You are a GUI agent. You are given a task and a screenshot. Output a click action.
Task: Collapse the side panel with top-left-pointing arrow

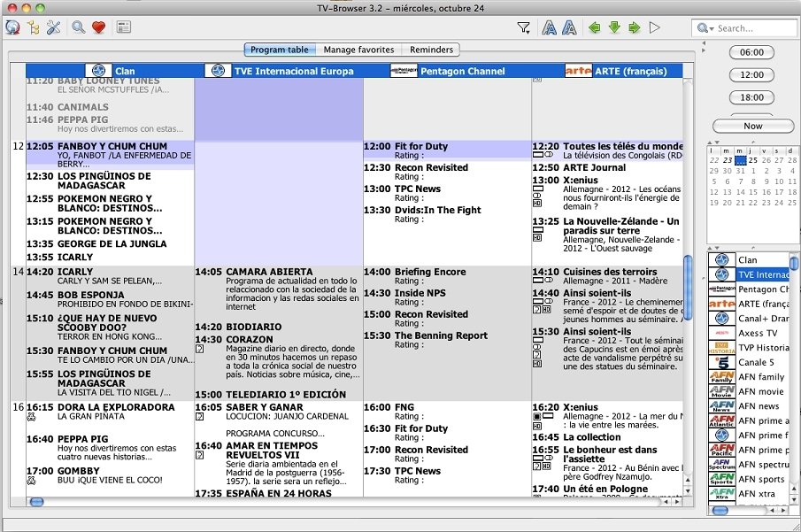(x=704, y=42)
